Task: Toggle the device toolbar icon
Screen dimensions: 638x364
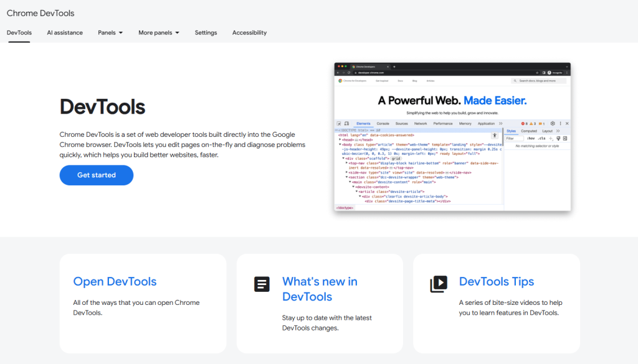Action: [x=346, y=124]
